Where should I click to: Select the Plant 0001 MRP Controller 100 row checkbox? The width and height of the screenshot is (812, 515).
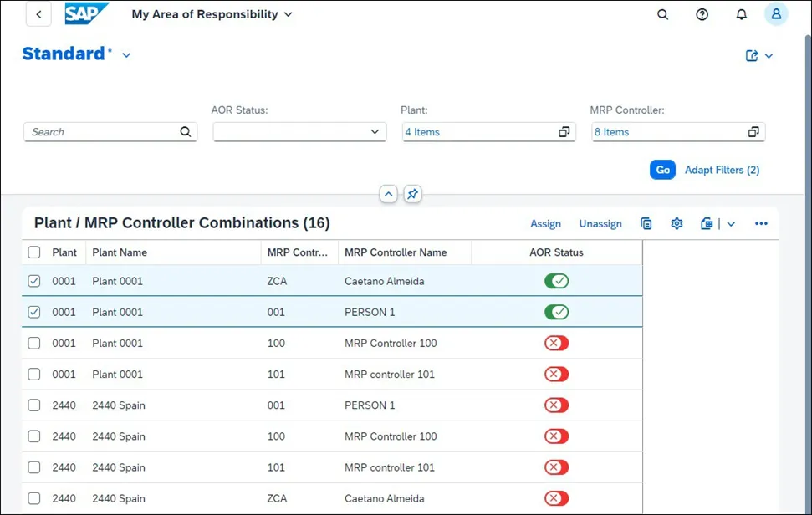[34, 343]
